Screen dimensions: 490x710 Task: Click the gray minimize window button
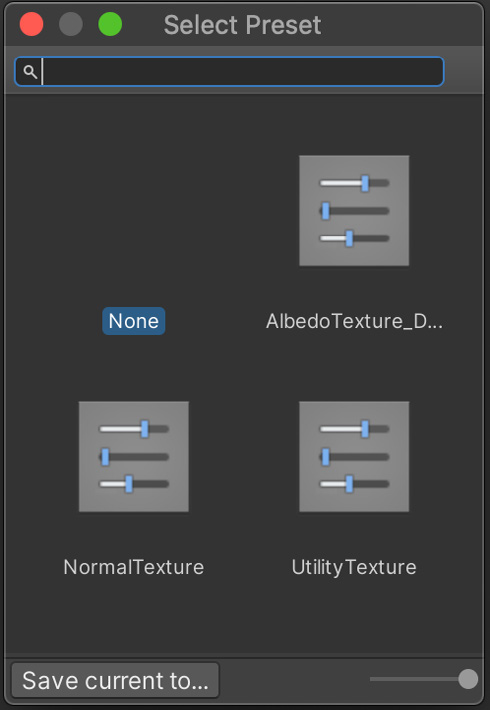point(71,24)
